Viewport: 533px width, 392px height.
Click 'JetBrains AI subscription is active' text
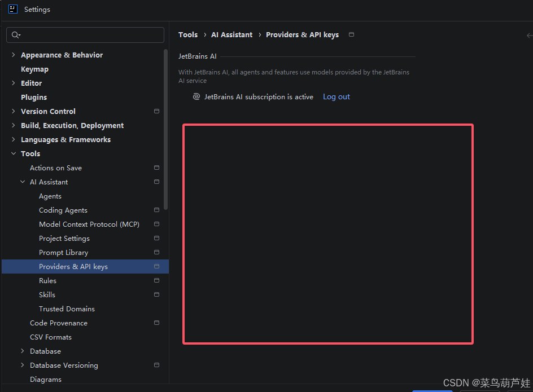coord(259,97)
